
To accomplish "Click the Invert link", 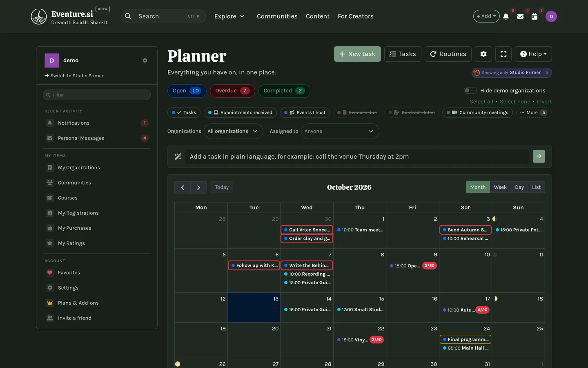I will pos(544,102).
